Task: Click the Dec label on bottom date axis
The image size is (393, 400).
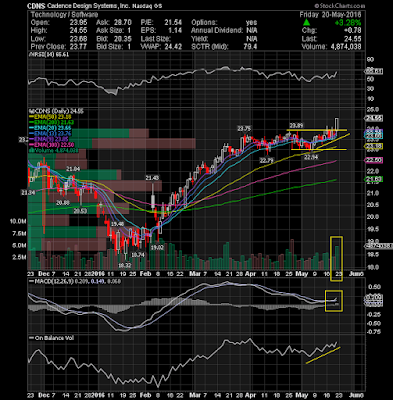Action: 43,395
